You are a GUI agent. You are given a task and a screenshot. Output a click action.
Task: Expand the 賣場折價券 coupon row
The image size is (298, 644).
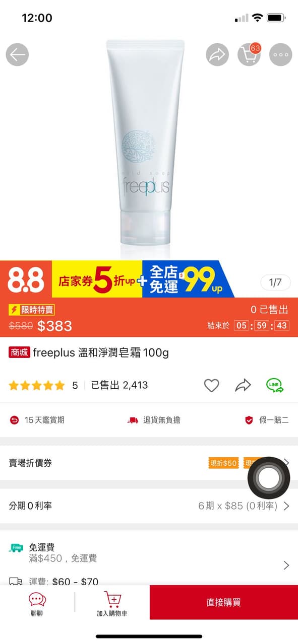click(149, 463)
